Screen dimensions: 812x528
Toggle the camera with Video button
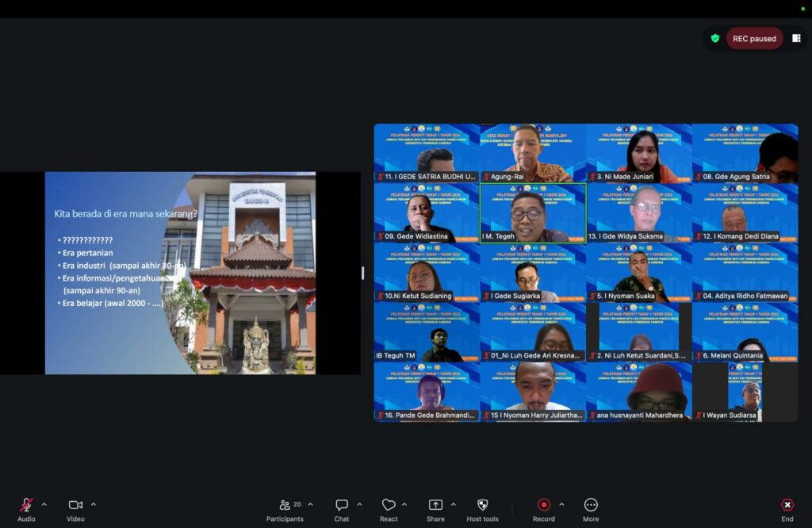tap(75, 509)
